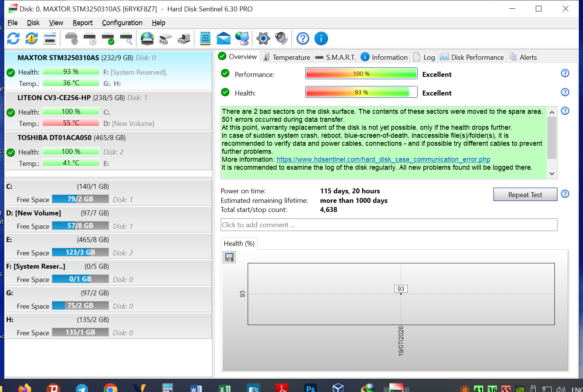Click the disk with green checkmark toolbar icon
This screenshot has height=392, width=583.
[x=108, y=38]
